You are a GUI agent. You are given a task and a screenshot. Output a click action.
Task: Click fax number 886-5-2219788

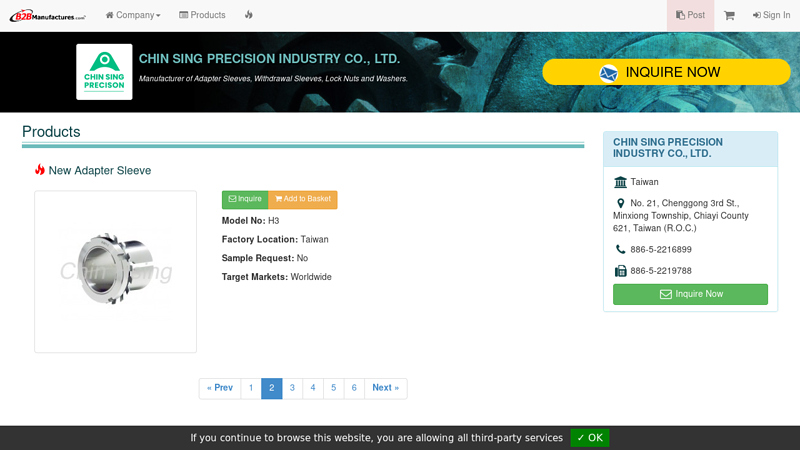pos(661,271)
